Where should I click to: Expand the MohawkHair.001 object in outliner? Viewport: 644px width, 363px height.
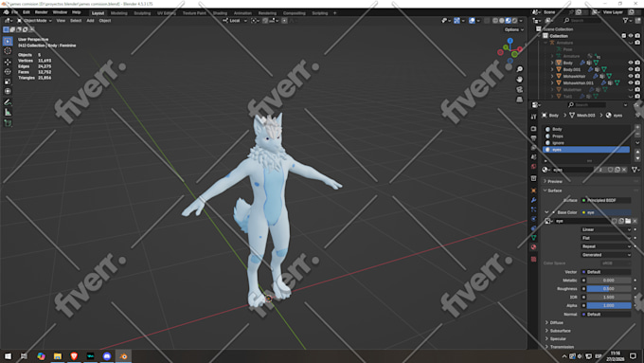coord(552,82)
